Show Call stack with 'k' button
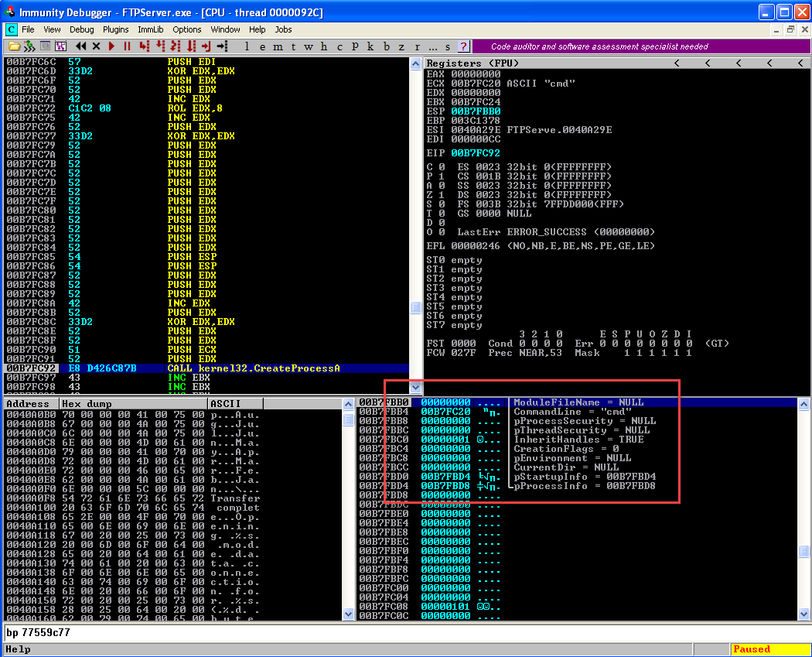 370,46
